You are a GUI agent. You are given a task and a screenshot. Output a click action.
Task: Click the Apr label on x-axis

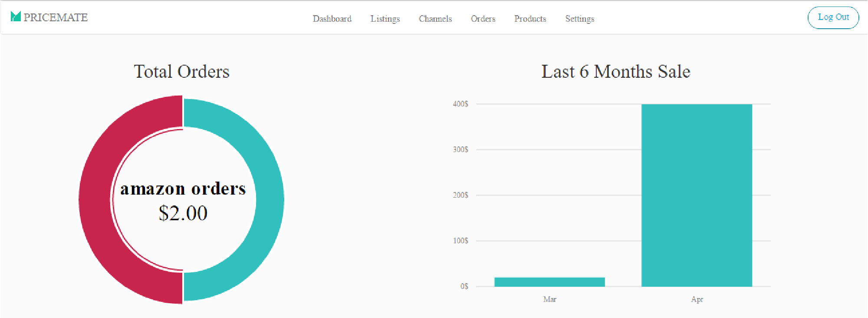(697, 299)
